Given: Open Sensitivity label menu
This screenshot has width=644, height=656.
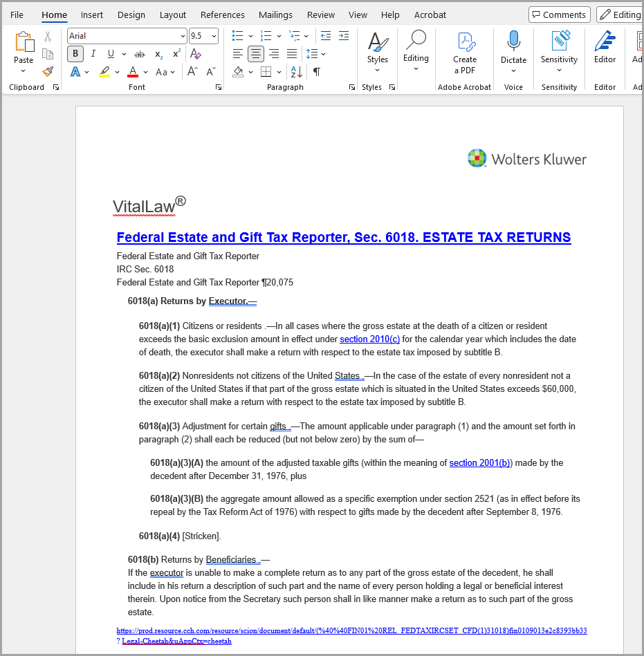Looking at the screenshot, I should (559, 52).
